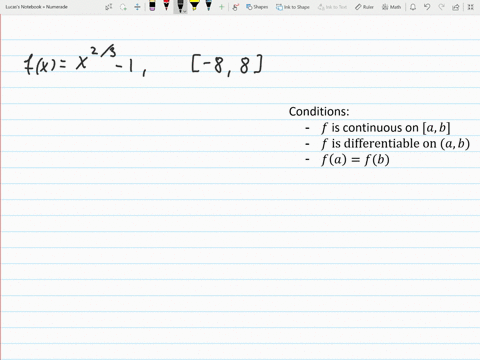Choose the lasso select tool

pyautogui.click(x=123, y=7)
